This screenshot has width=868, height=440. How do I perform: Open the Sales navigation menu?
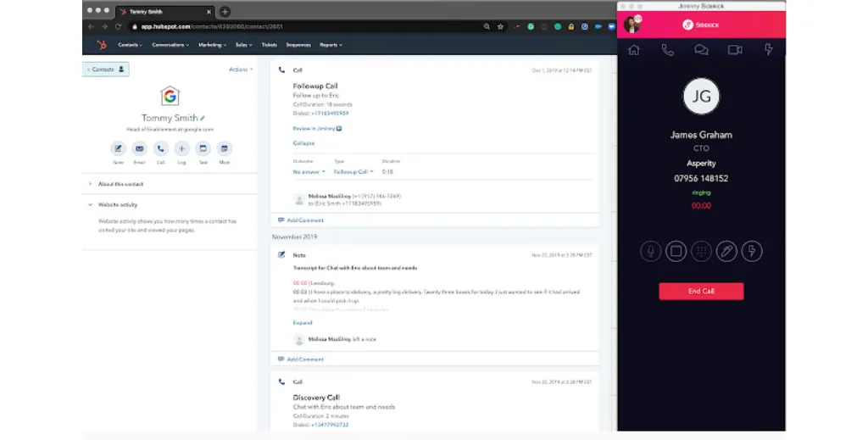pos(243,45)
